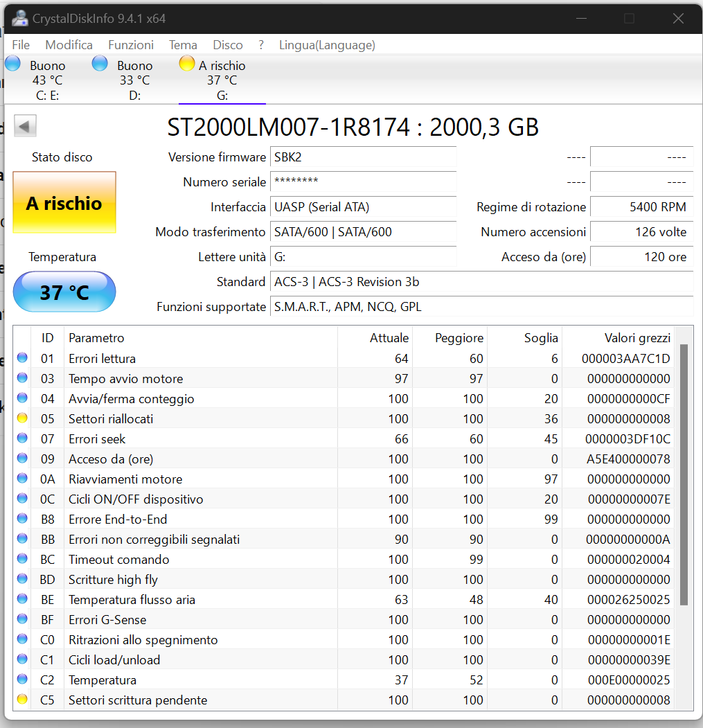Click status dot of Errori G-Sense row
The width and height of the screenshot is (703, 728).
tap(22, 619)
